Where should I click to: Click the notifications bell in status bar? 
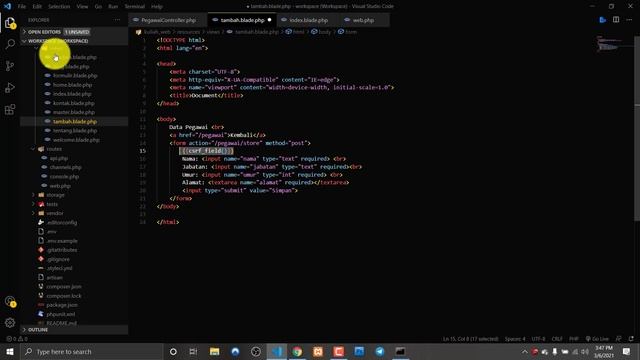coord(631,339)
